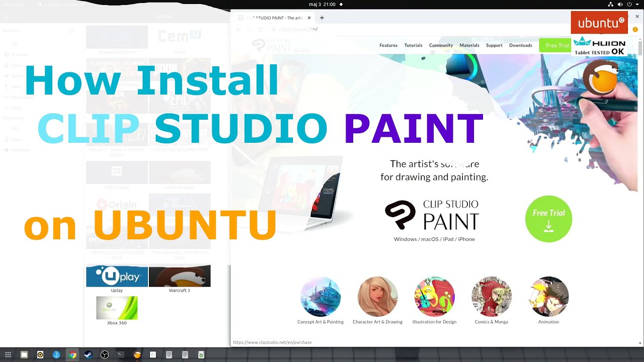
Task: Open the Support menu item
Action: (494, 45)
